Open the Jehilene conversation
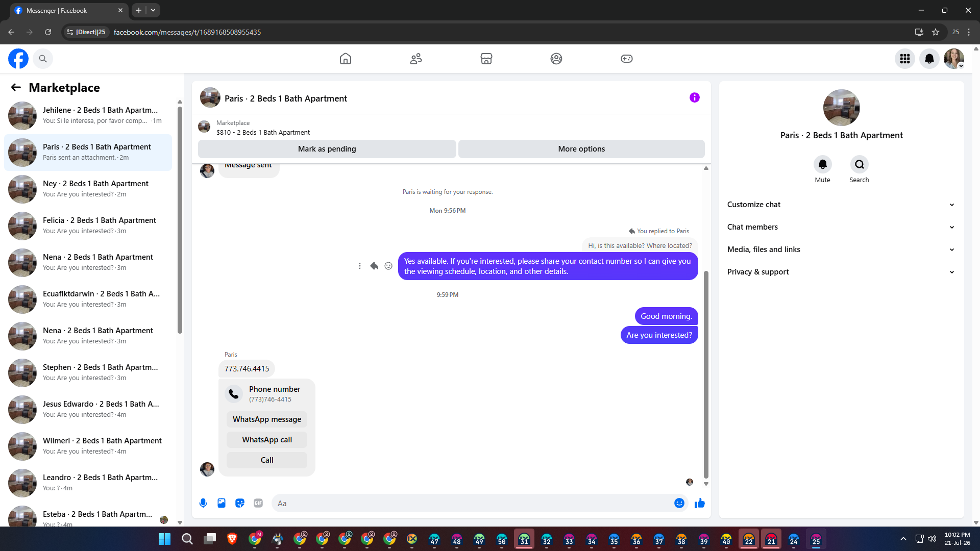Image resolution: width=980 pixels, height=551 pixels. (x=88, y=116)
